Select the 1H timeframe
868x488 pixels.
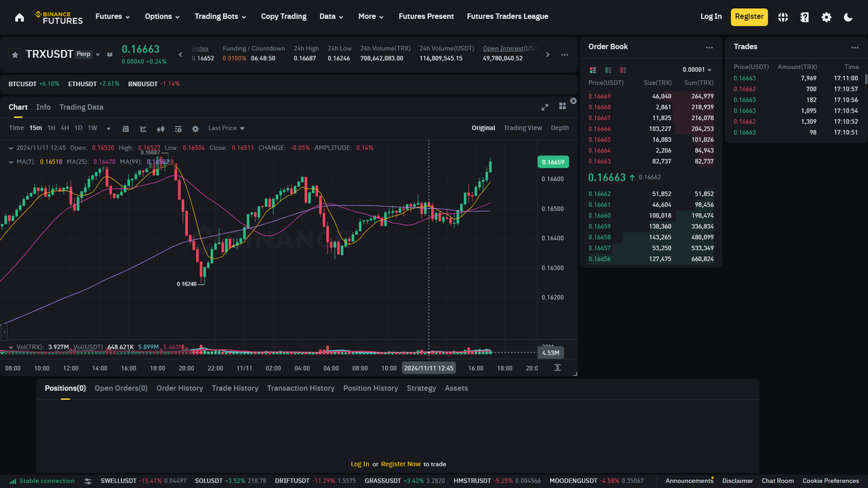point(52,128)
